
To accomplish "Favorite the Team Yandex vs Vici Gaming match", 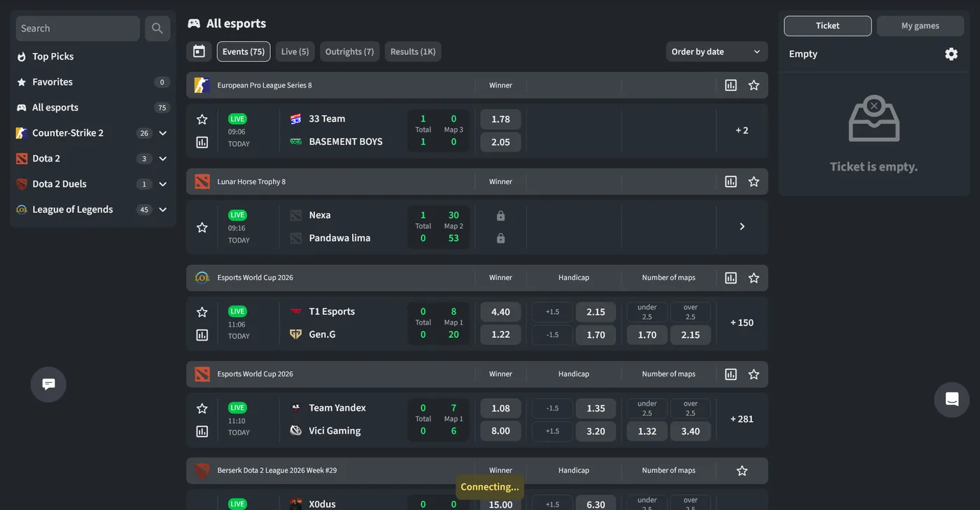I will [202, 409].
